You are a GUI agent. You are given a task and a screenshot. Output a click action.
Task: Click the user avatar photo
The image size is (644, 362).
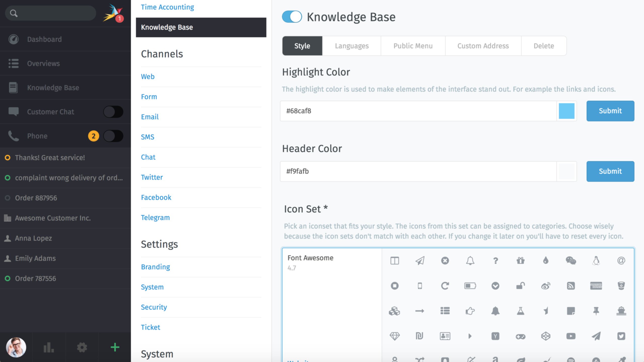click(16, 347)
